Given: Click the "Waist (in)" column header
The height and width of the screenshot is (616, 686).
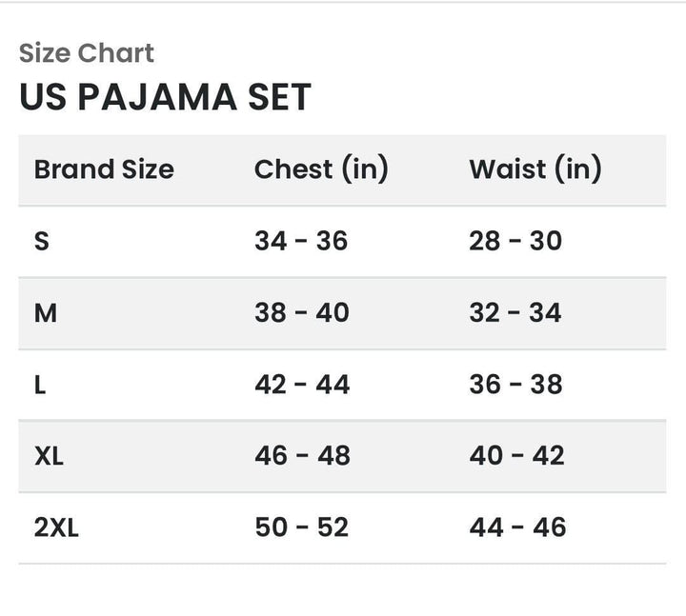Looking at the screenshot, I should (x=535, y=169).
